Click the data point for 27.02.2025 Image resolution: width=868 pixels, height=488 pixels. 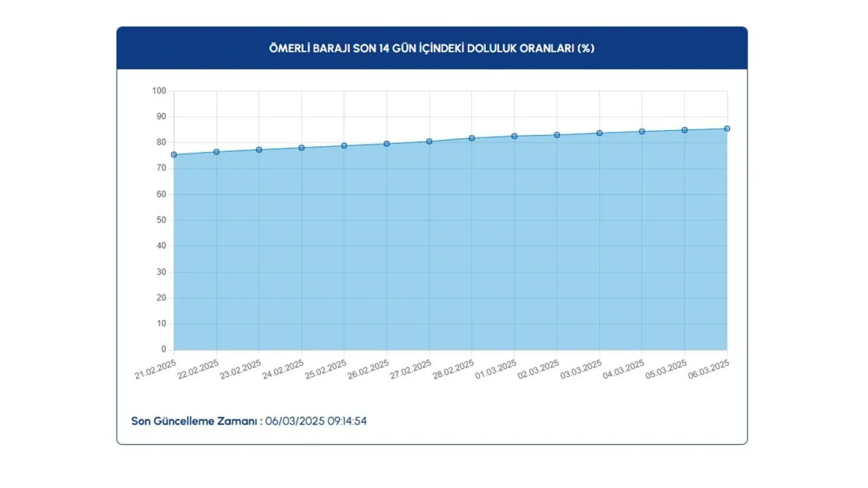coord(429,142)
